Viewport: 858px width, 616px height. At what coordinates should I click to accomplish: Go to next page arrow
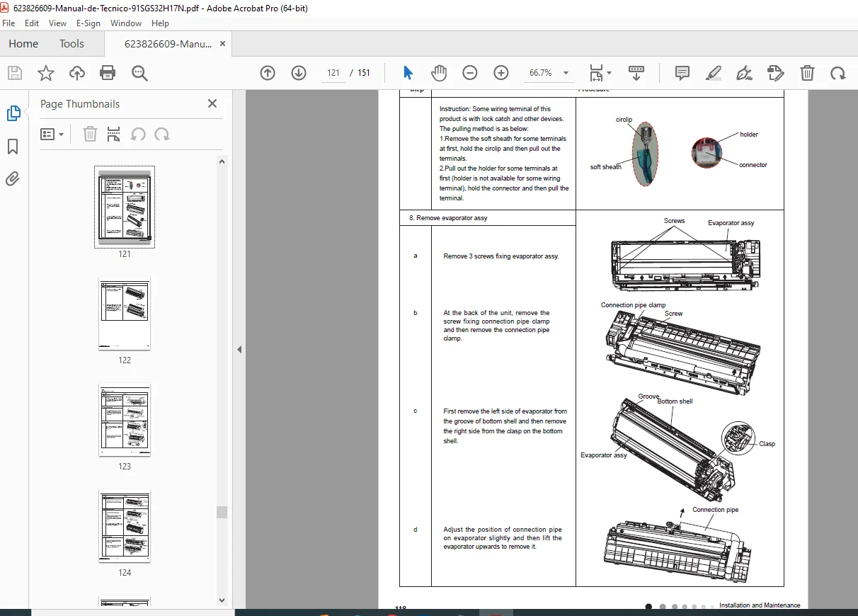[299, 73]
